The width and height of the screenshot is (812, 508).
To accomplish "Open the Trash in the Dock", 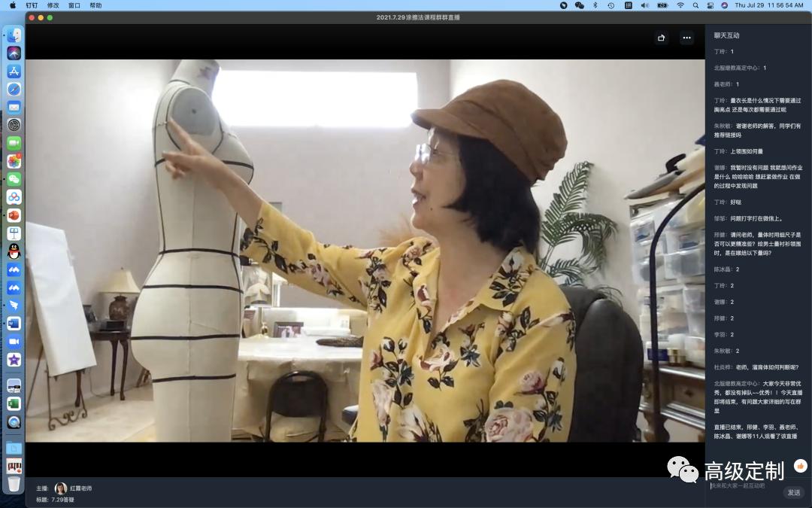I will (x=14, y=484).
